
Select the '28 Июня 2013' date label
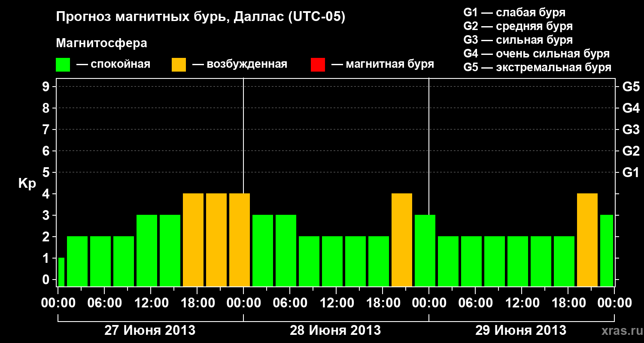tap(335, 331)
